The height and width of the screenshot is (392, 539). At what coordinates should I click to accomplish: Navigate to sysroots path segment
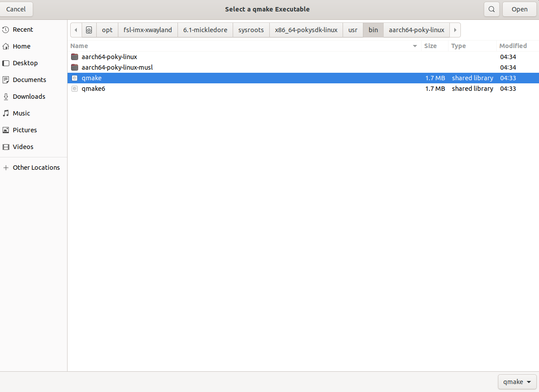coord(251,30)
